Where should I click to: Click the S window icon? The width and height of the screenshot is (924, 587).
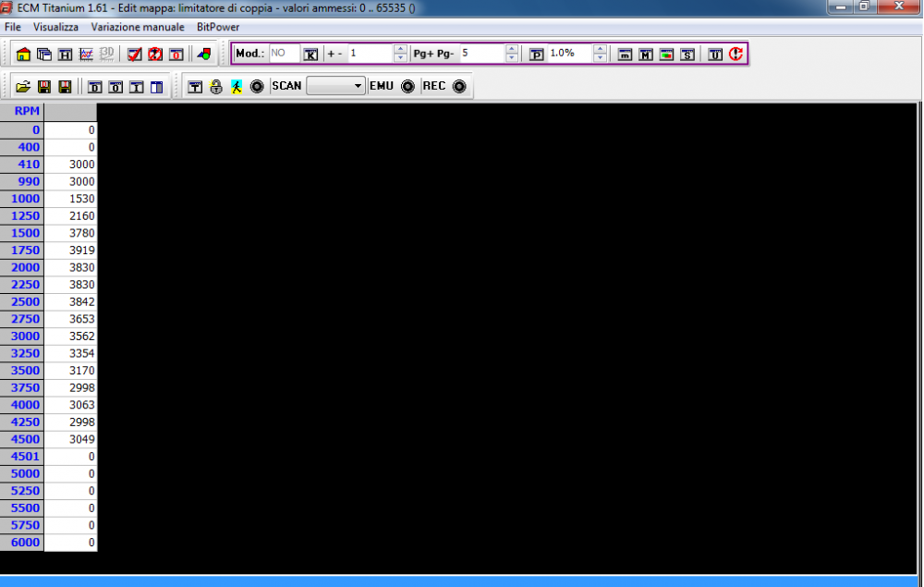pyautogui.click(x=687, y=55)
